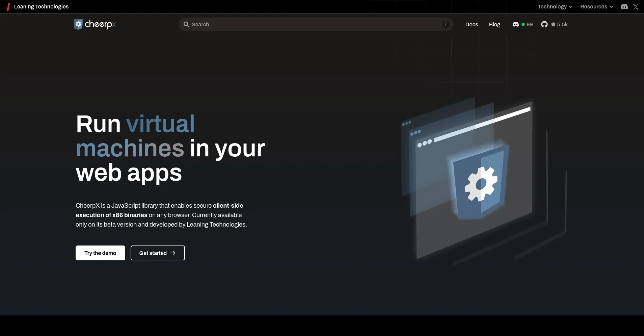This screenshot has height=336, width=644.
Task: Click the Get started button
Action: (158, 253)
